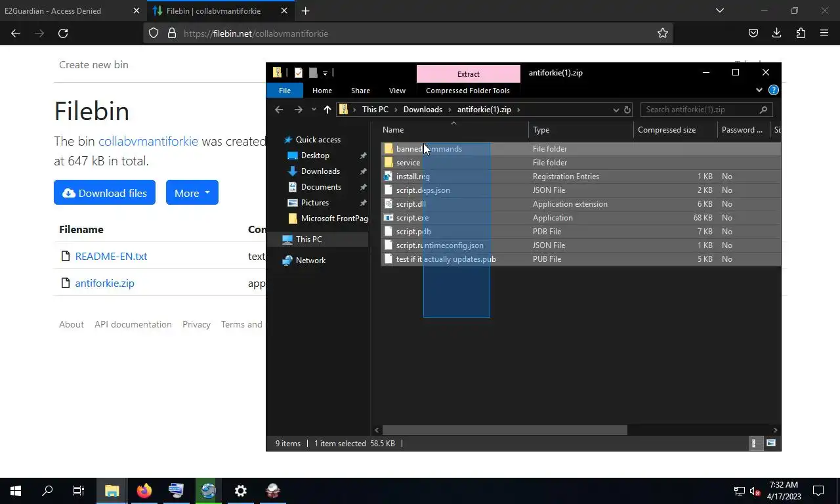This screenshot has height=504, width=840.
Task: Close the Filebin browser tab
Action: click(x=284, y=10)
